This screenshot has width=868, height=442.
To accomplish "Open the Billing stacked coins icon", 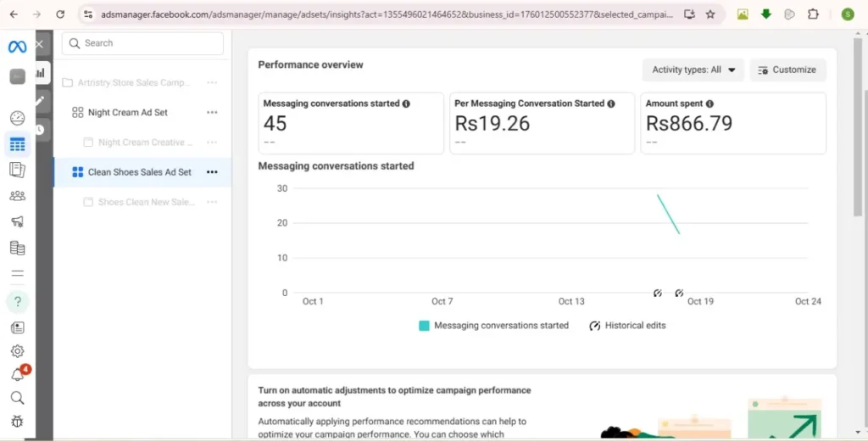I will coord(17,249).
